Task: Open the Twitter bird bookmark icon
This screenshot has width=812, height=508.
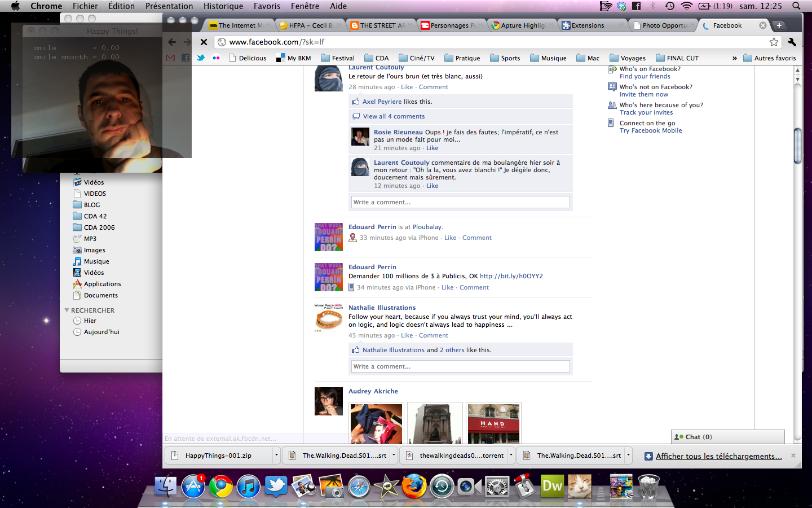Action: pos(201,58)
